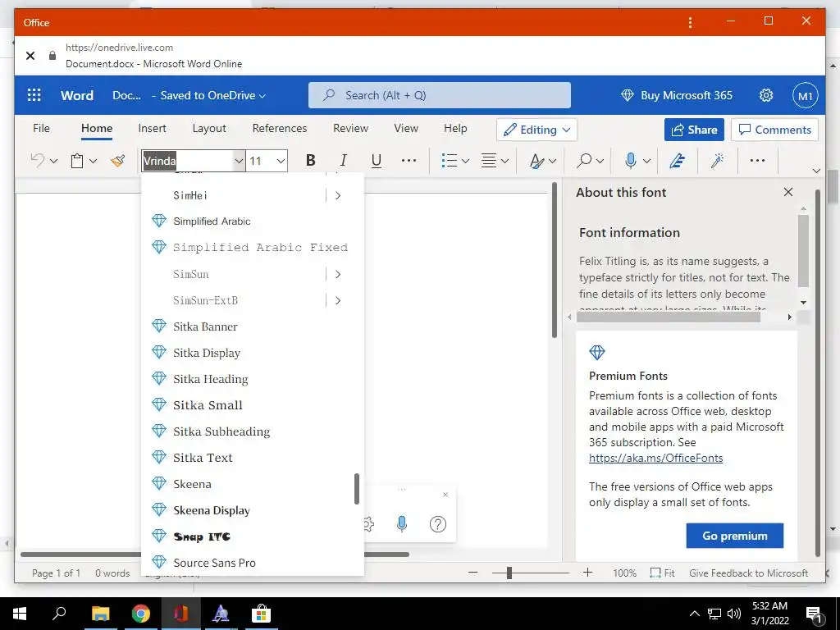Toggle Italic formatting
840x630 pixels.
[344, 160]
